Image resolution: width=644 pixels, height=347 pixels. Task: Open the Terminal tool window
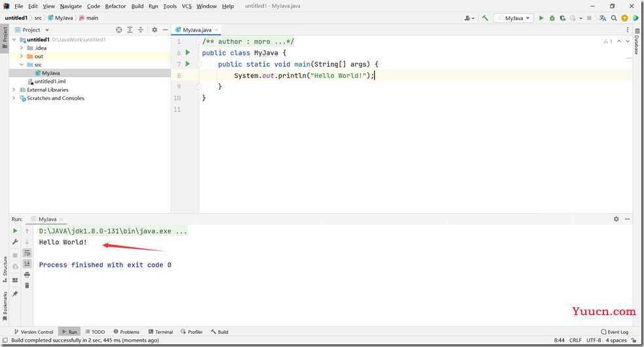pyautogui.click(x=161, y=332)
